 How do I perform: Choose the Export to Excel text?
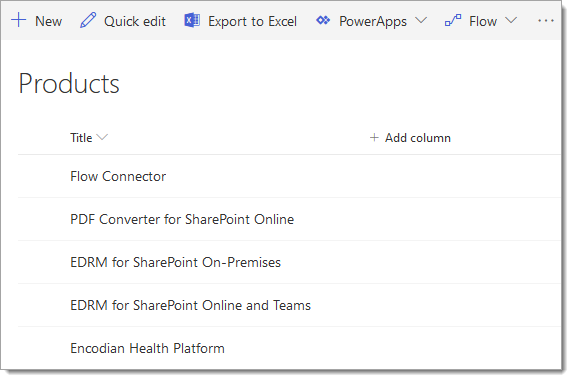(252, 21)
